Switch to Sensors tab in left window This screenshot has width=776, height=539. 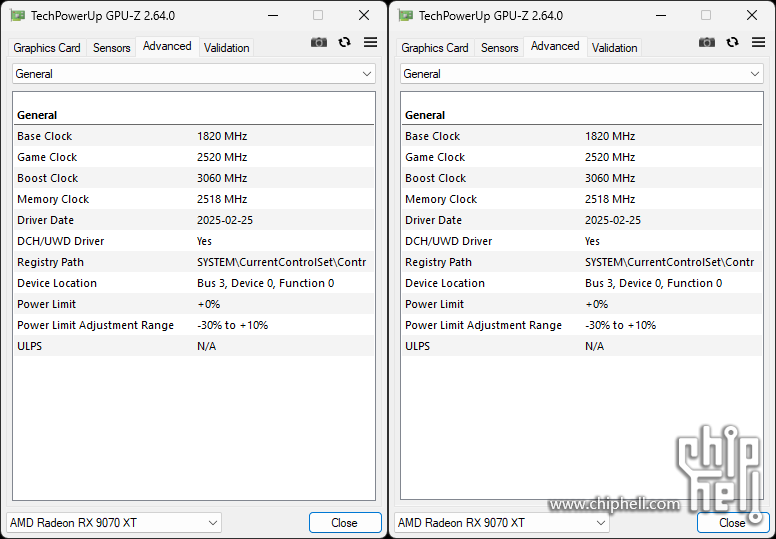point(111,48)
